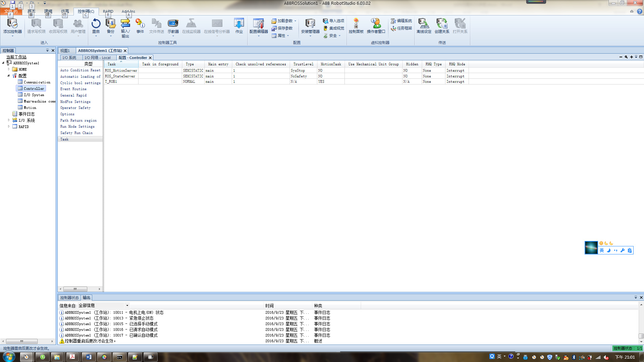This screenshot has height=362, width=644.
Task: Open the 控制器 panel options arrow
Action: point(47,50)
